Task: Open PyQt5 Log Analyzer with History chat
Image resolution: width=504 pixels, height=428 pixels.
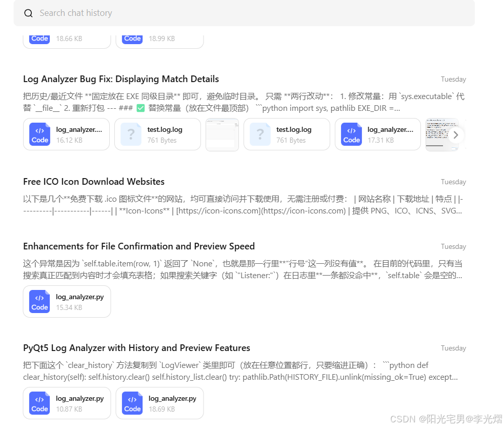Action: point(136,348)
